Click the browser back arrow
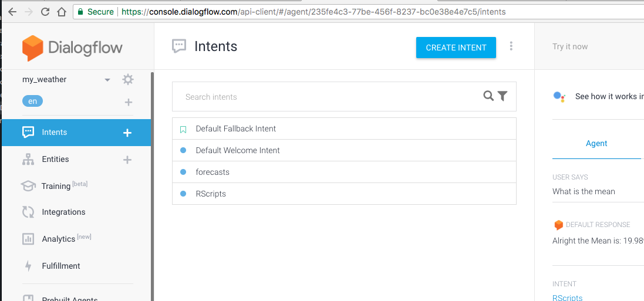 point(12,12)
